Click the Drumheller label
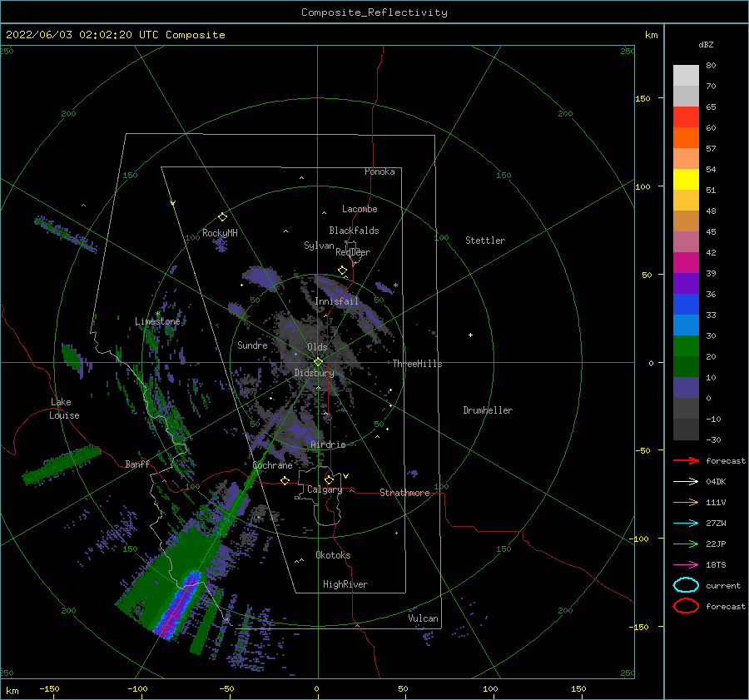The image size is (749, 700). pyautogui.click(x=488, y=410)
